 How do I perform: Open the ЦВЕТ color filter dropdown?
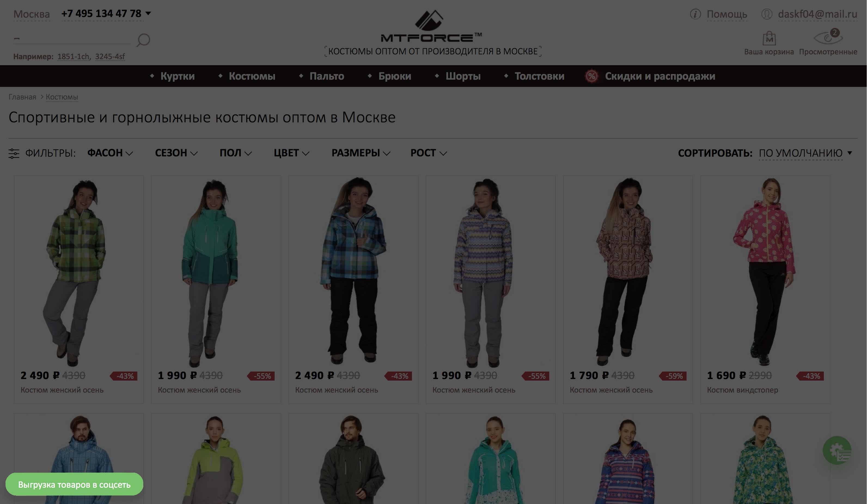[x=291, y=153]
